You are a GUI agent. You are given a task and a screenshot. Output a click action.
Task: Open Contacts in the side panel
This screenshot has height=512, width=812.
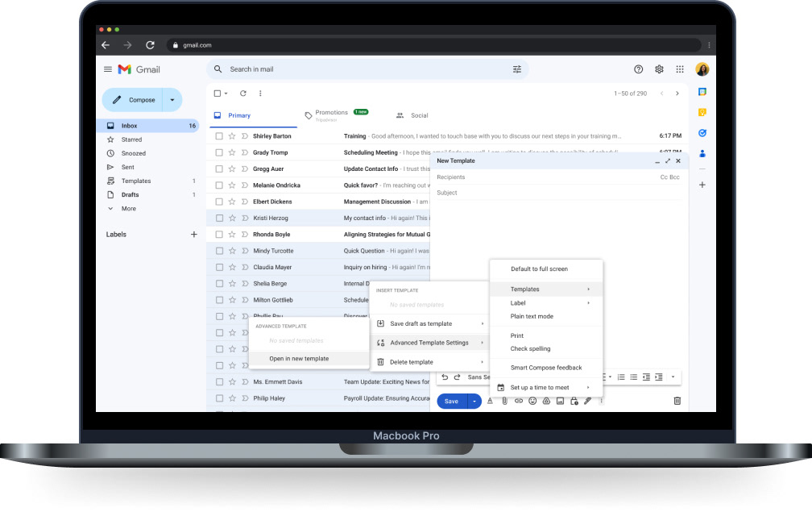(x=702, y=154)
